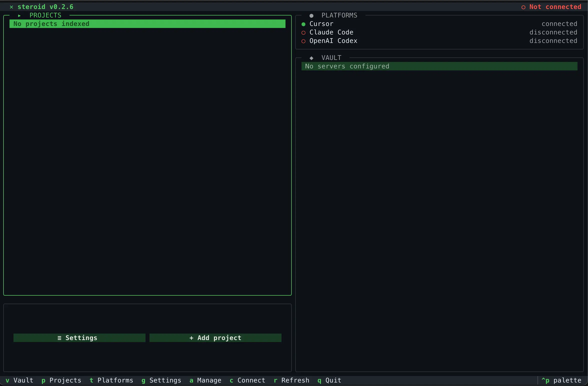The width and height of the screenshot is (588, 386).
Task: Click Cursor's connected status text
Action: coord(559,24)
